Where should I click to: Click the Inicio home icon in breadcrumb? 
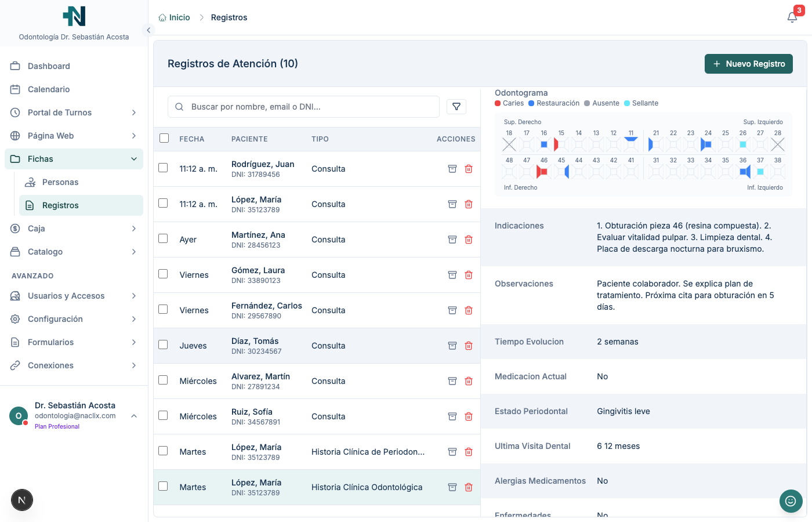pyautogui.click(x=162, y=17)
